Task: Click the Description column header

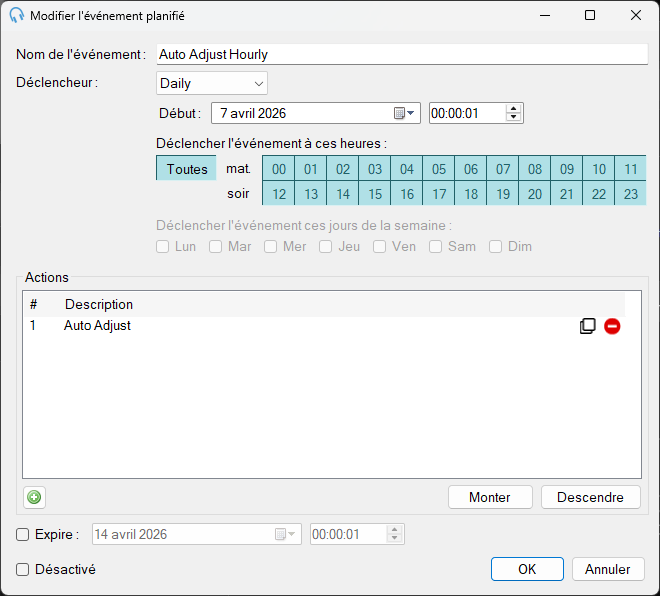Action: click(x=98, y=304)
